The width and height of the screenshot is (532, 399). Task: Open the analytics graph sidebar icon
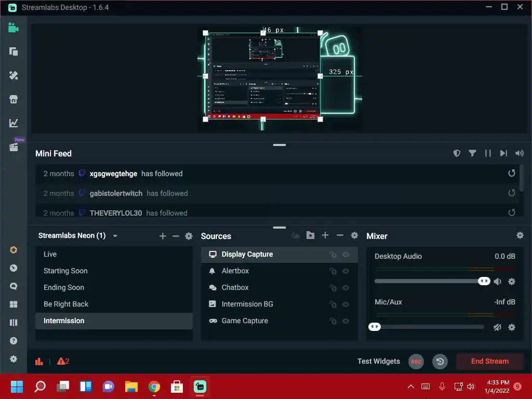[14, 123]
